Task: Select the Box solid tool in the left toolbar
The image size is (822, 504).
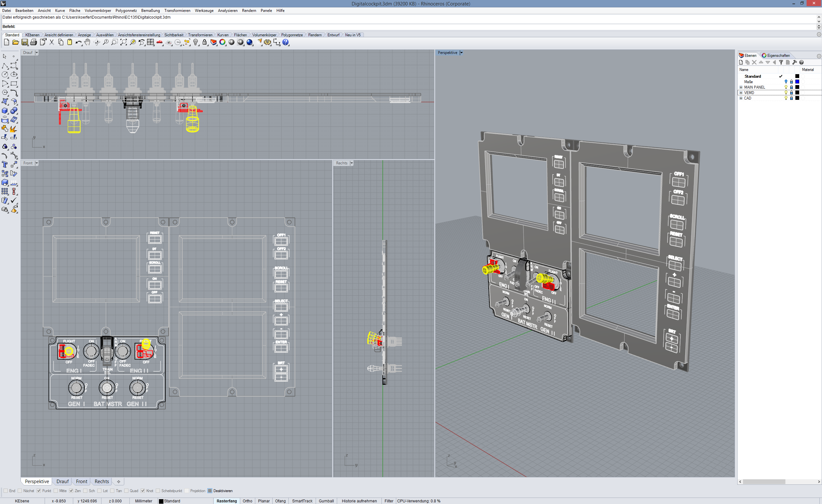Action: point(5,111)
